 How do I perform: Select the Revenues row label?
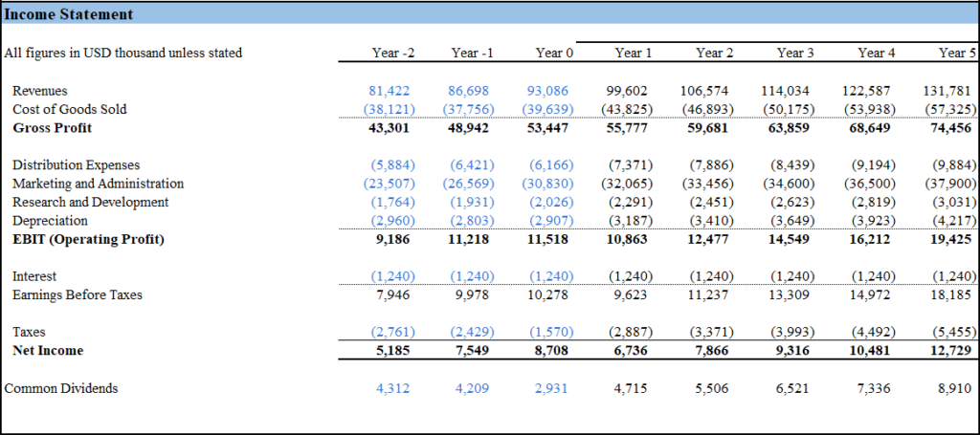click(x=39, y=91)
